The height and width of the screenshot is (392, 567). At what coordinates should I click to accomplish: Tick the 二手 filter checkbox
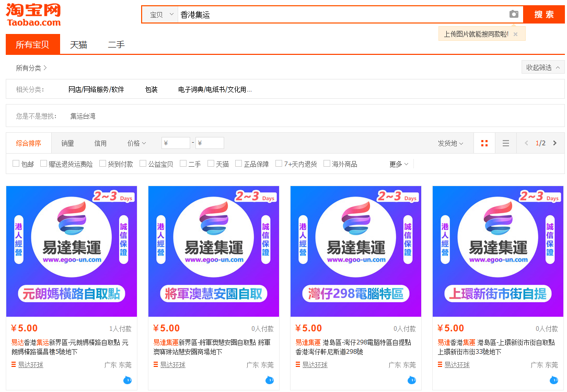183,164
